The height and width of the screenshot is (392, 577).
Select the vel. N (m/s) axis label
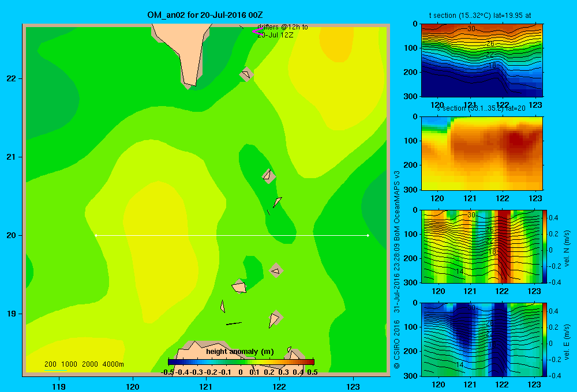click(x=567, y=248)
